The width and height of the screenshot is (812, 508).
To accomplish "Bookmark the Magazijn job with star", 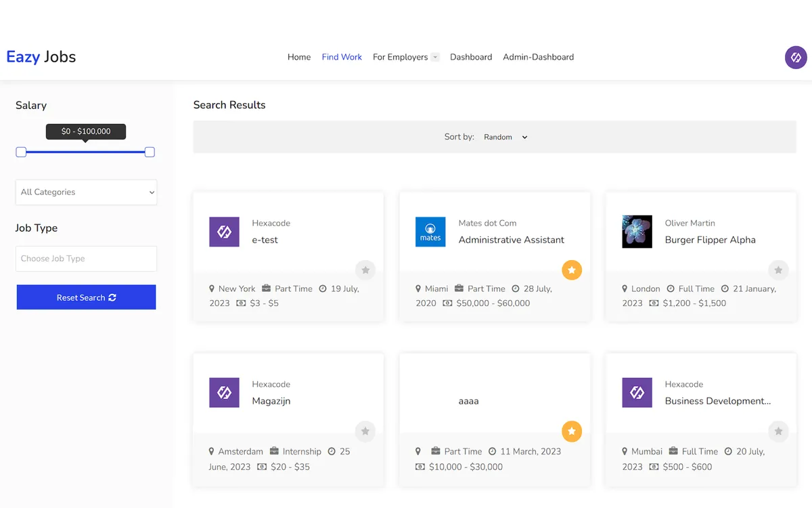I will (365, 431).
